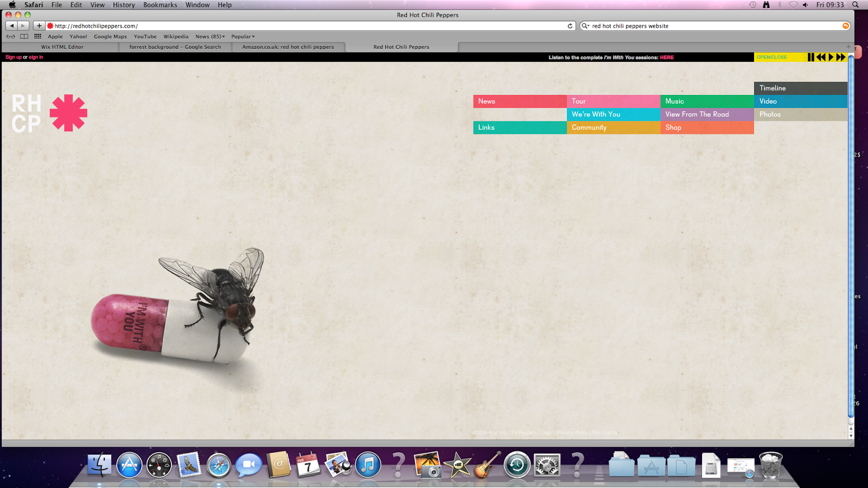Open the History menu
Viewport: 868px width, 488px height.
coord(124,5)
